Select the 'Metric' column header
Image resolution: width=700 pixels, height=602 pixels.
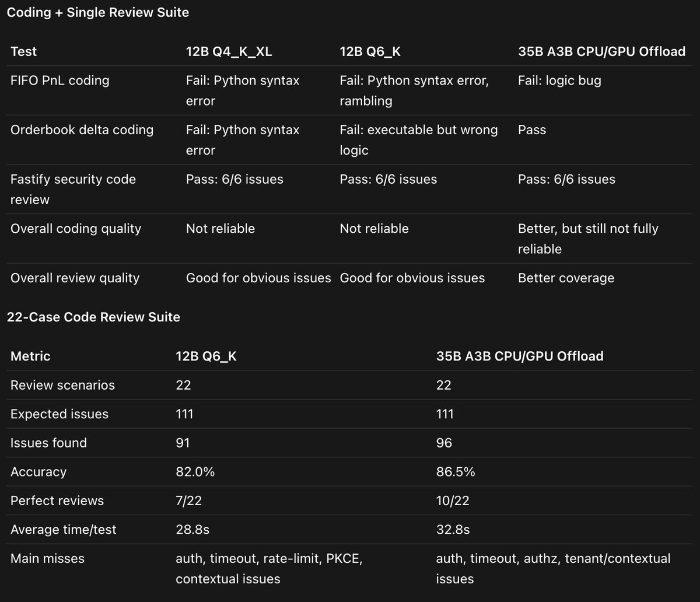point(30,356)
